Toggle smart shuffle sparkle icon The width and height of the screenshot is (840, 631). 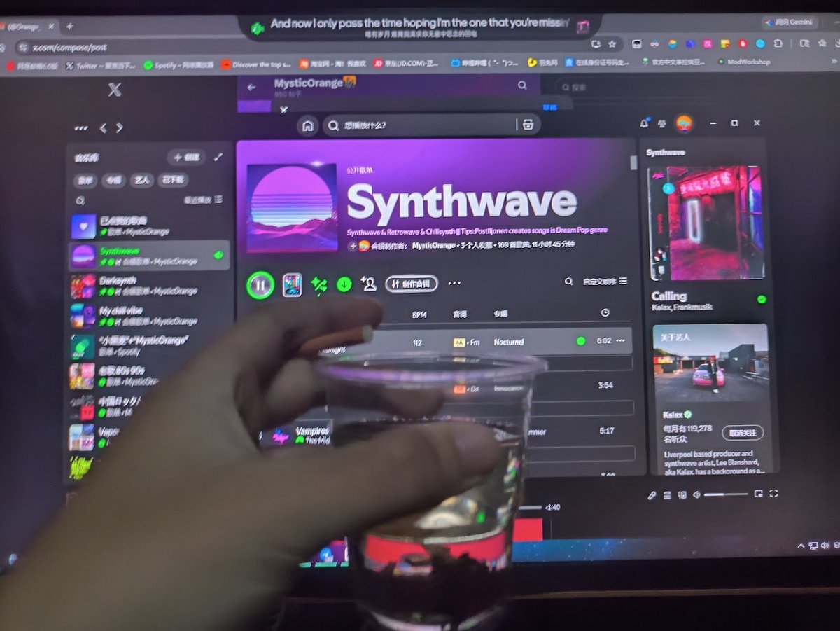click(319, 285)
